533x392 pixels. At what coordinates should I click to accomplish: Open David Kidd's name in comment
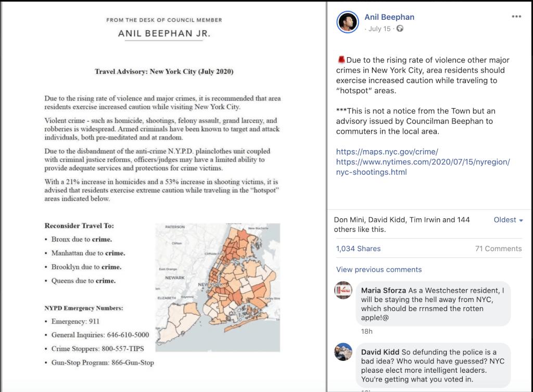coord(380,352)
